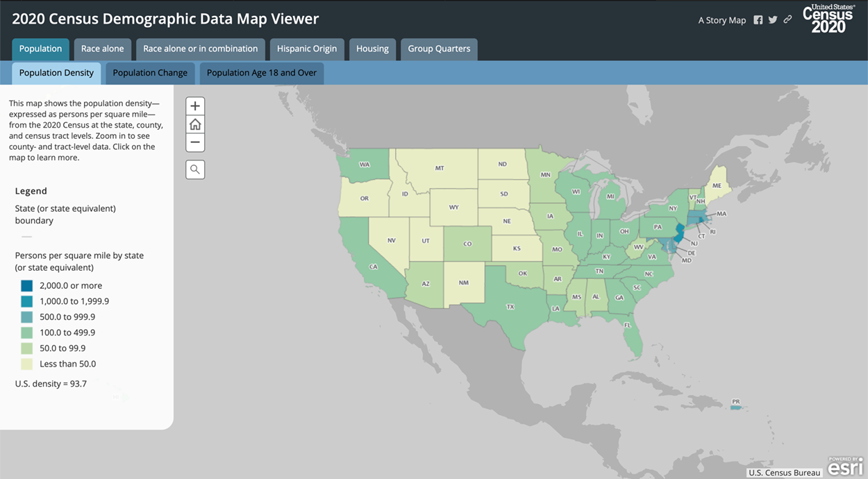Viewport: 868px width, 479px height.
Task: View Population Age 18 and Over
Action: [261, 73]
